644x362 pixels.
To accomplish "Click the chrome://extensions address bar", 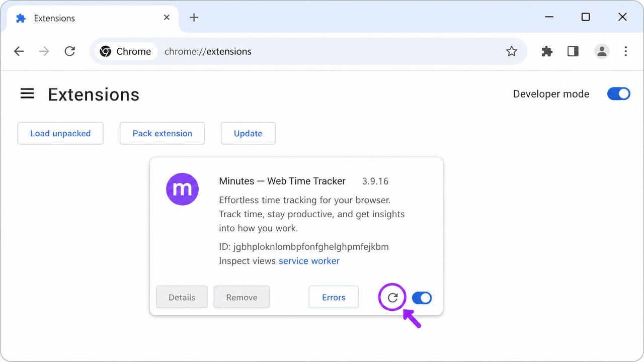I will [x=309, y=51].
